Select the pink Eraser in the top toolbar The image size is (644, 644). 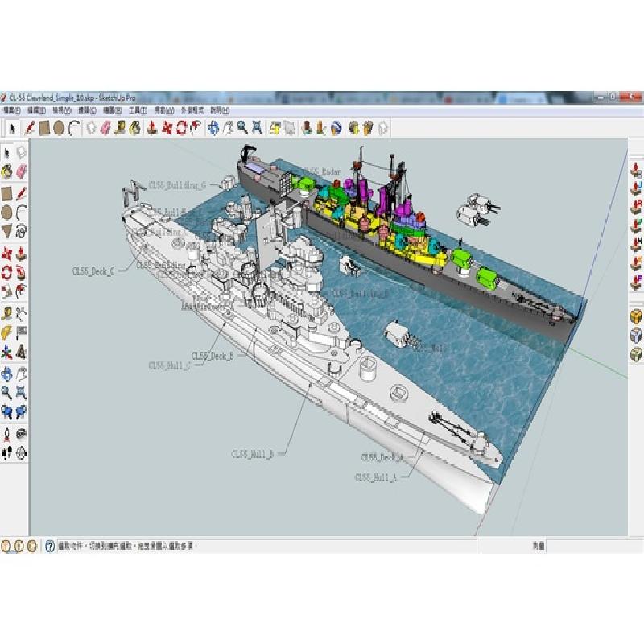pyautogui.click(x=106, y=128)
